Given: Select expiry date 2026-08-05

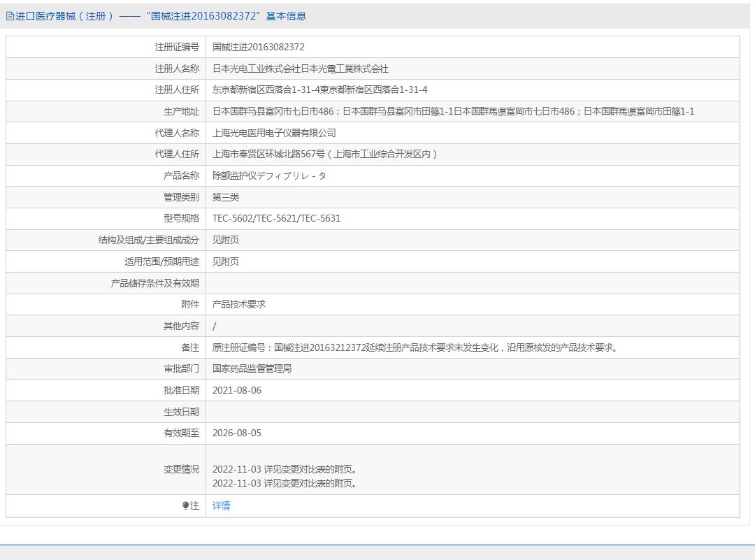Looking at the screenshot, I should coord(237,433).
